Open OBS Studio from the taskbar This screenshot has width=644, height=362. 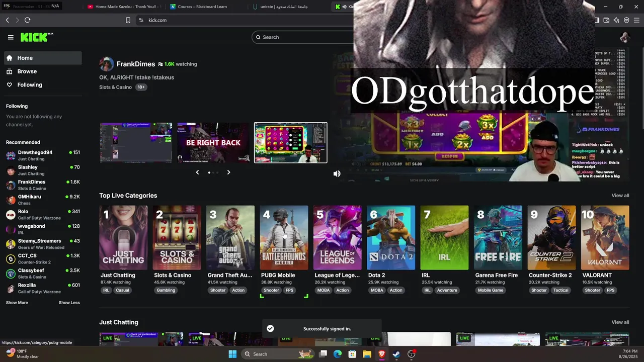coord(412,354)
